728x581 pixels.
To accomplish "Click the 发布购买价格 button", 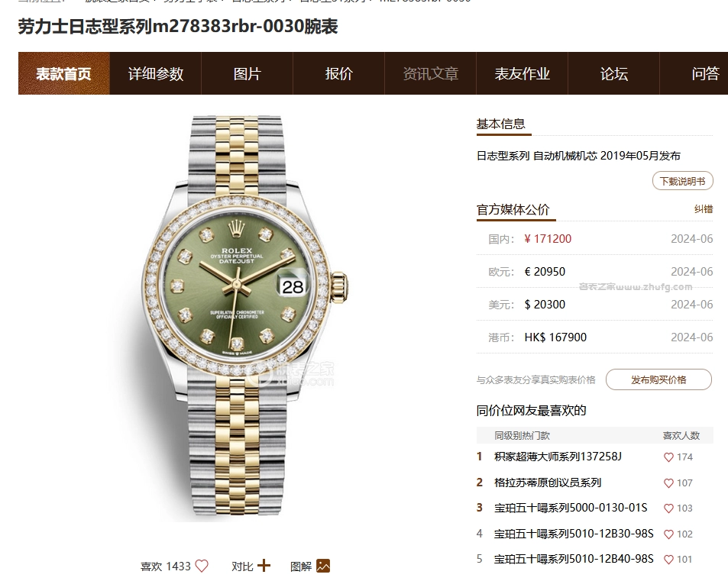I will pyautogui.click(x=658, y=379).
